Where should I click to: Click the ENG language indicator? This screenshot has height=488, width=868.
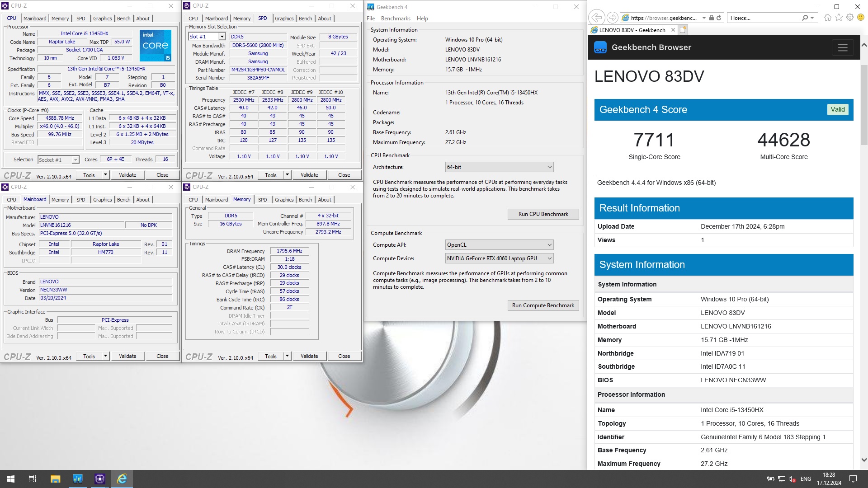pos(806,479)
